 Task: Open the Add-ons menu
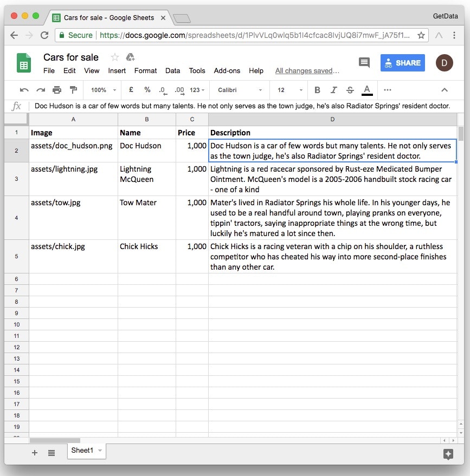point(227,71)
